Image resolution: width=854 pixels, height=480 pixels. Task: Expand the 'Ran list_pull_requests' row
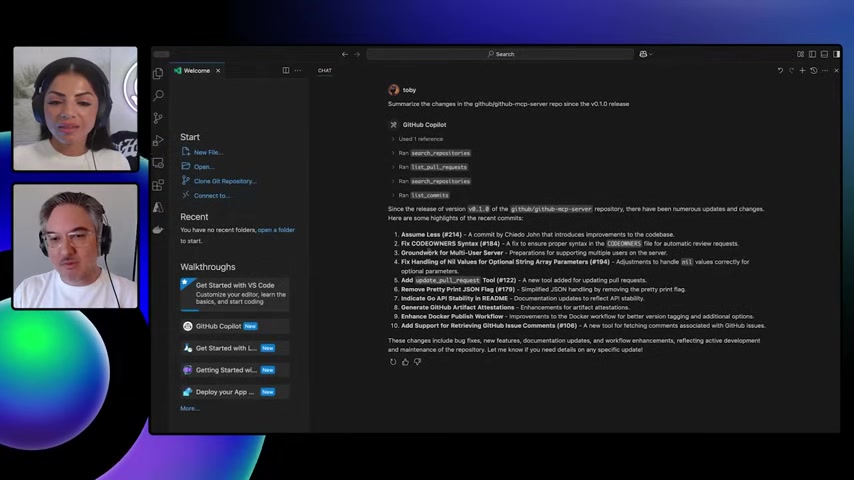429,167
